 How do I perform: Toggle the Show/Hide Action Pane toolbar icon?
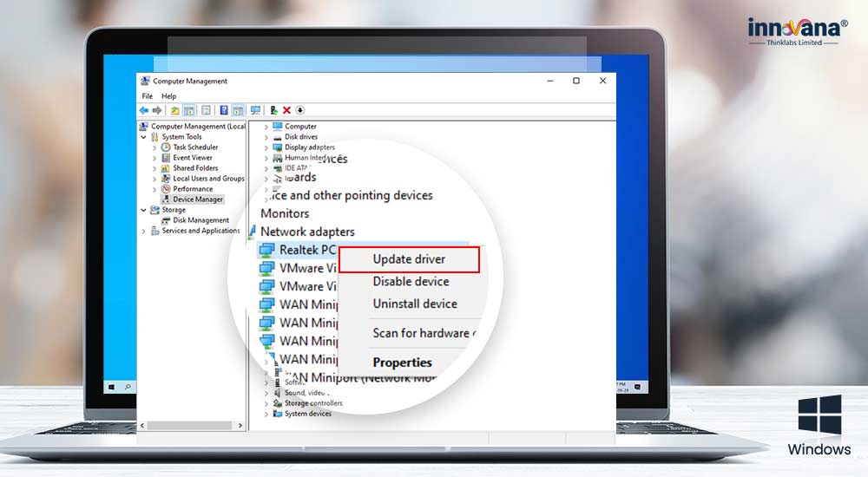(x=238, y=111)
